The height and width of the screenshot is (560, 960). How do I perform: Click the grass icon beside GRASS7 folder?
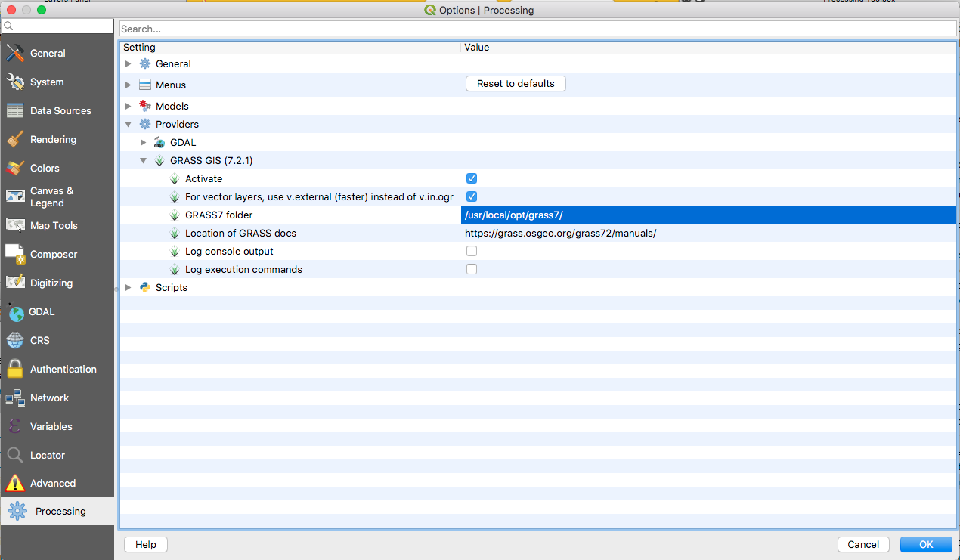175,215
